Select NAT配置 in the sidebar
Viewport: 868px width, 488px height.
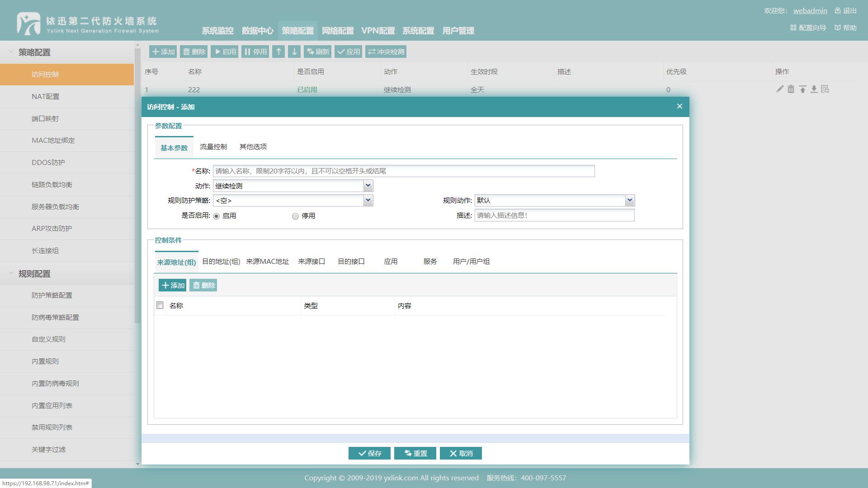coord(67,96)
